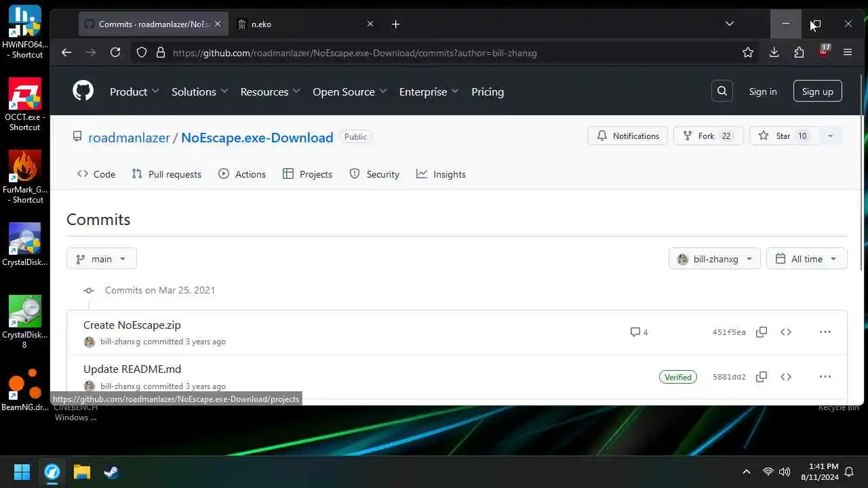Open File Explorer from the taskbar
868x488 pixels.
[x=82, y=472]
